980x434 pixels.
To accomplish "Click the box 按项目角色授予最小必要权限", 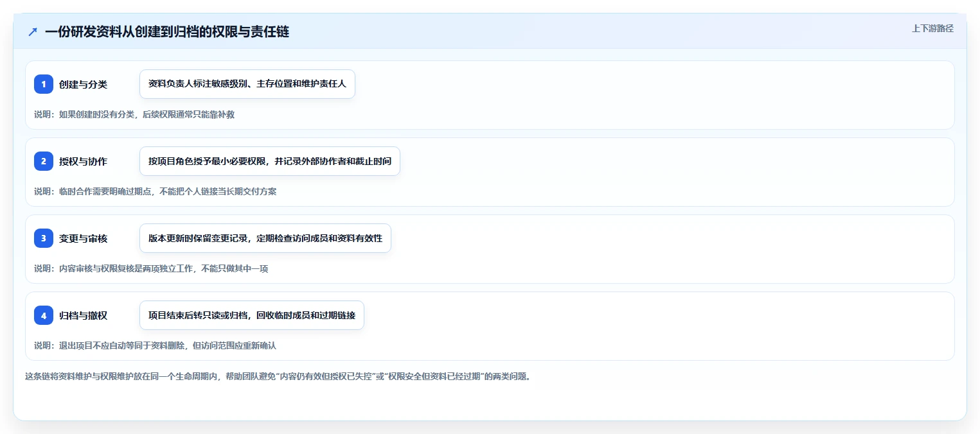I will pos(270,161).
